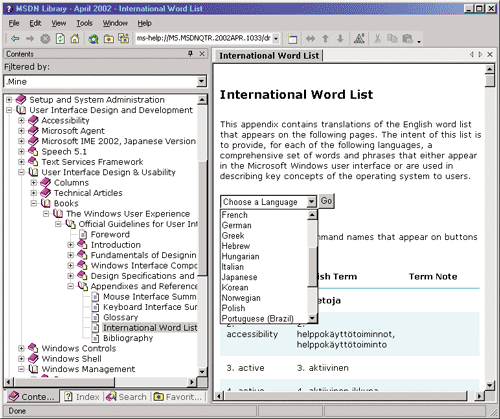500x419 pixels.
Task: Click the Paste toolbar icon
Action: 407,39
